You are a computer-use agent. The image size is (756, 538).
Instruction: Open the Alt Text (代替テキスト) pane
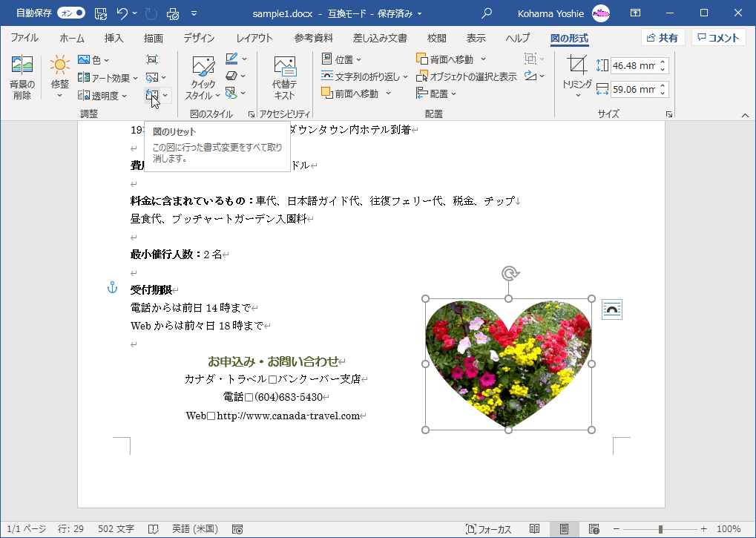284,78
